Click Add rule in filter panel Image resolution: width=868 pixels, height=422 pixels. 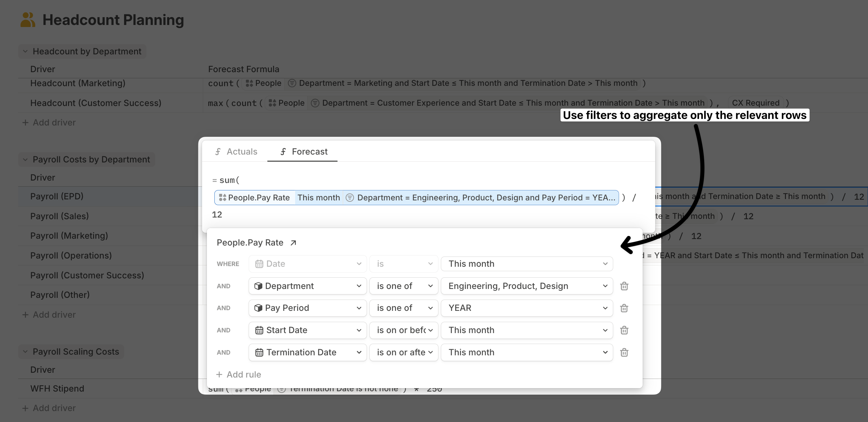[239, 374]
